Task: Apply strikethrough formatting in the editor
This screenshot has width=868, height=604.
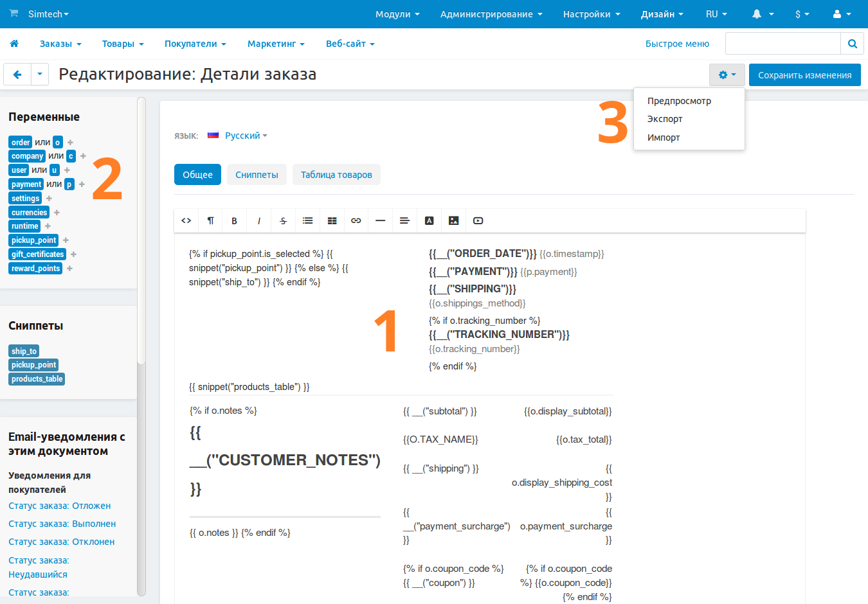Action: [x=284, y=220]
